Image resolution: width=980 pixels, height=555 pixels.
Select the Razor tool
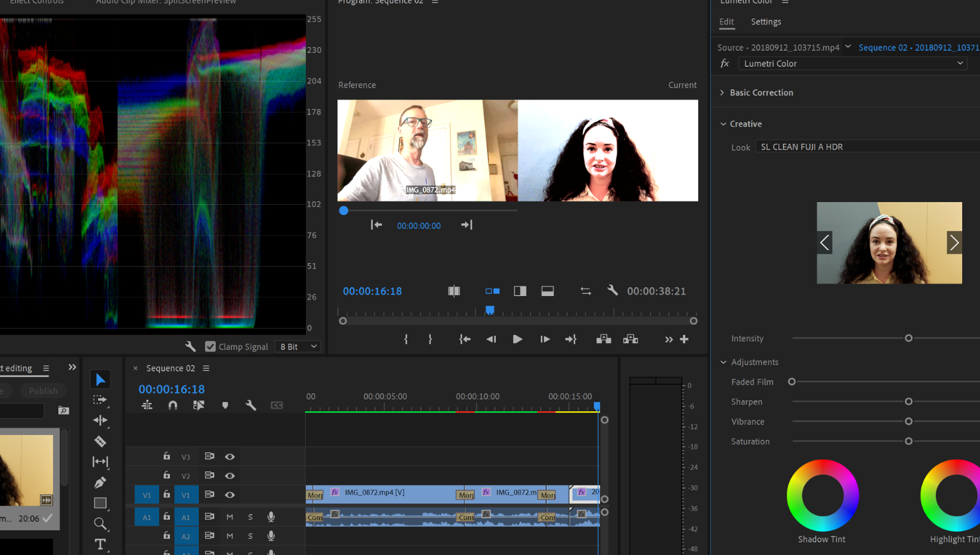(100, 441)
